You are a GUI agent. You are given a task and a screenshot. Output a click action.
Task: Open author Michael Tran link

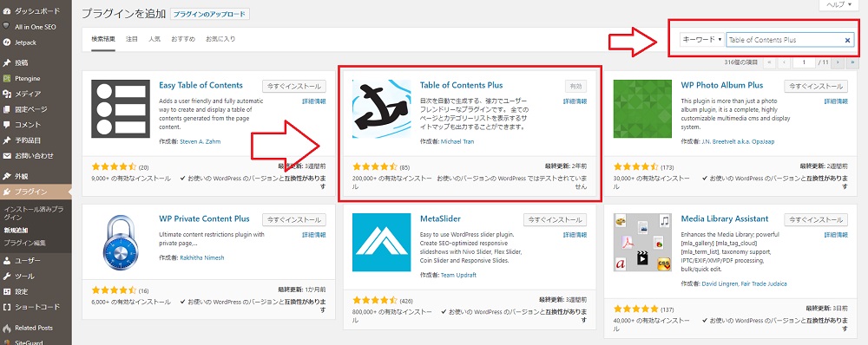(x=457, y=141)
